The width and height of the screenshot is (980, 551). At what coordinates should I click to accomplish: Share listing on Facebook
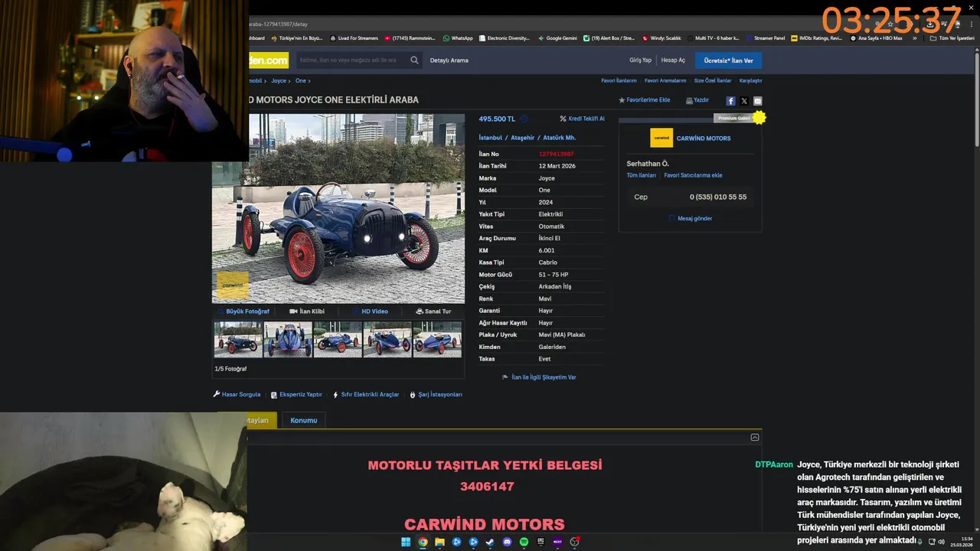(730, 101)
